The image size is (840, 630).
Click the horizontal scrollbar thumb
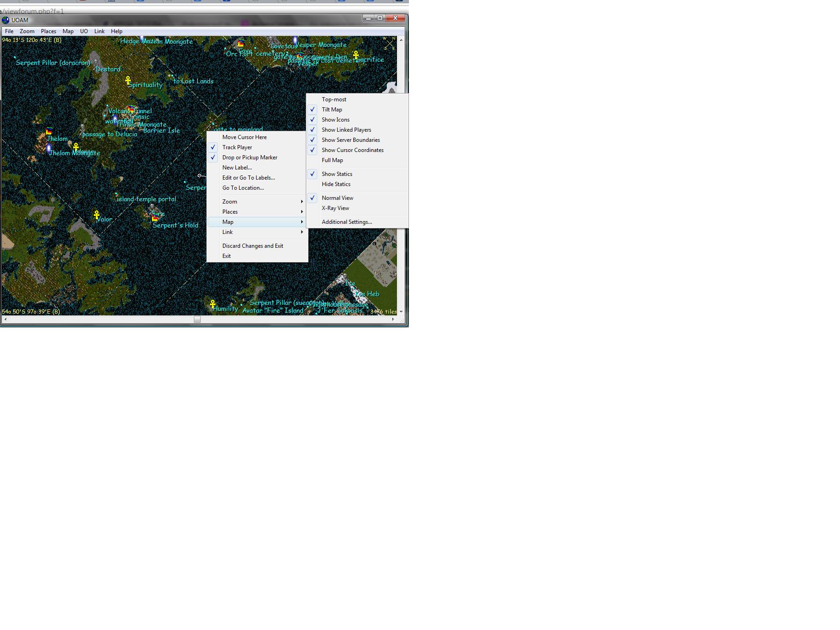[197, 319]
